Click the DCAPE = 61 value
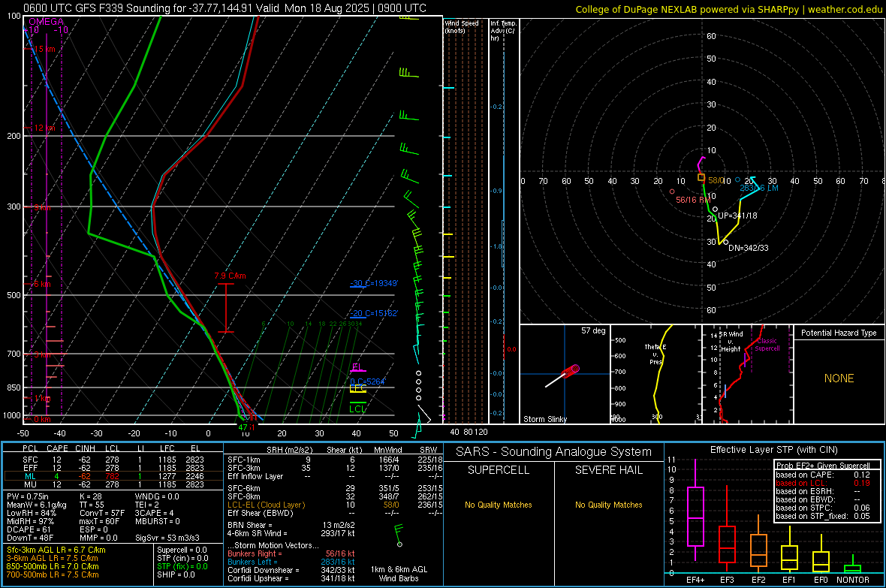The height and width of the screenshot is (588, 886). 27,529
